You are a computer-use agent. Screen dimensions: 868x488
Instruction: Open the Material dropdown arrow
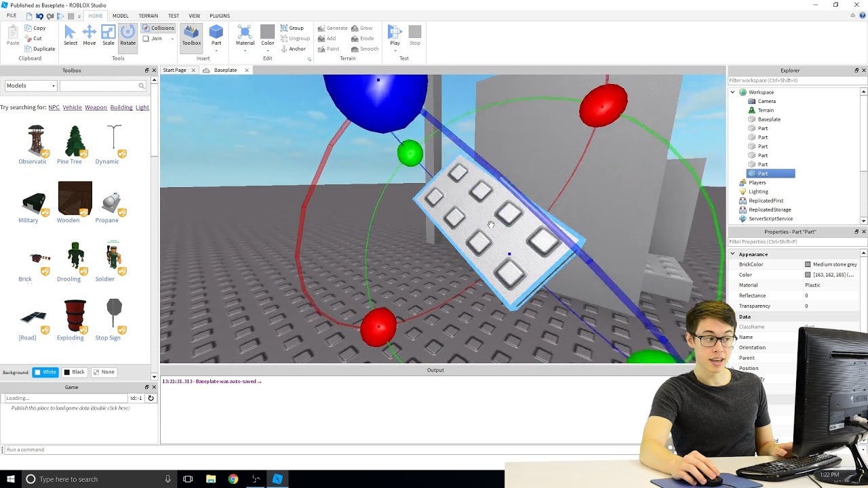click(x=245, y=49)
